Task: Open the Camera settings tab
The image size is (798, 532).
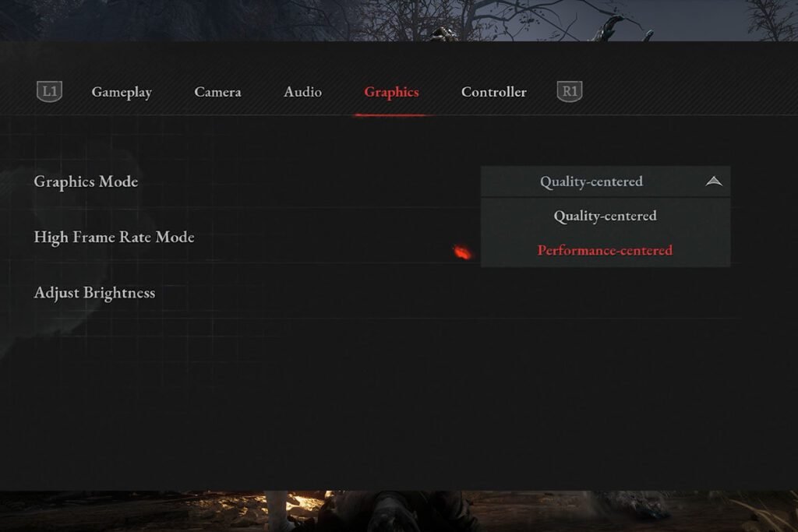Action: [x=218, y=92]
